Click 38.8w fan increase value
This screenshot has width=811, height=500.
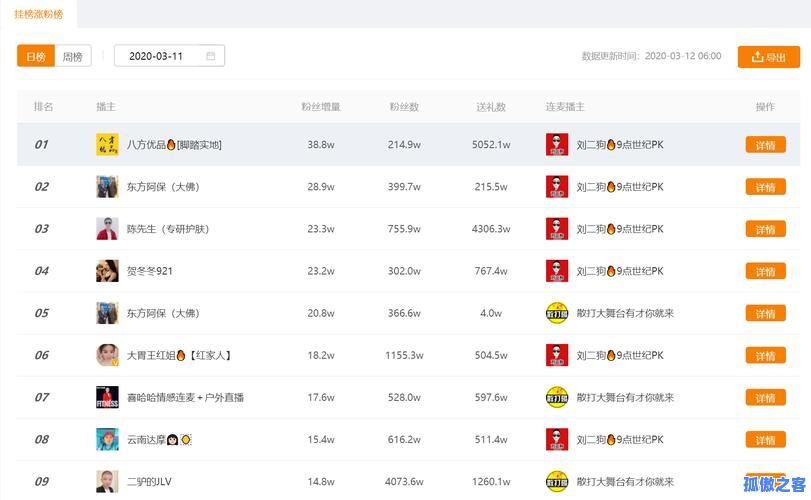pyautogui.click(x=321, y=145)
